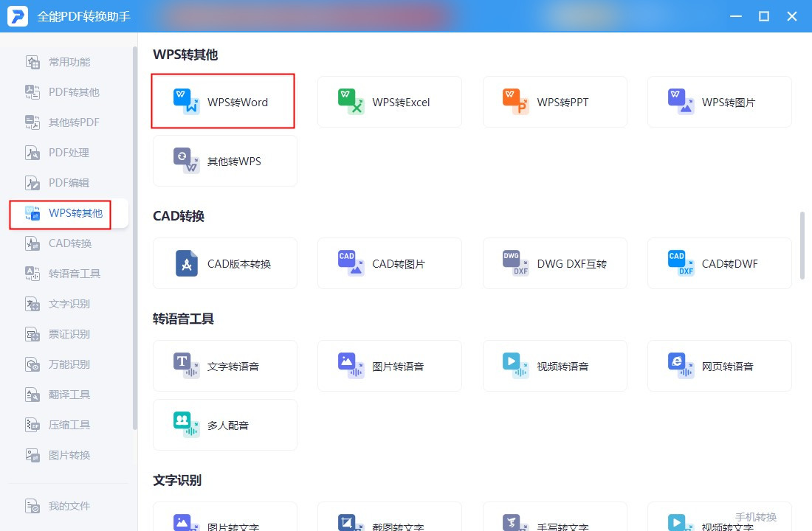Click the CAD转DWF tool
This screenshot has width=812, height=531.
click(719, 263)
